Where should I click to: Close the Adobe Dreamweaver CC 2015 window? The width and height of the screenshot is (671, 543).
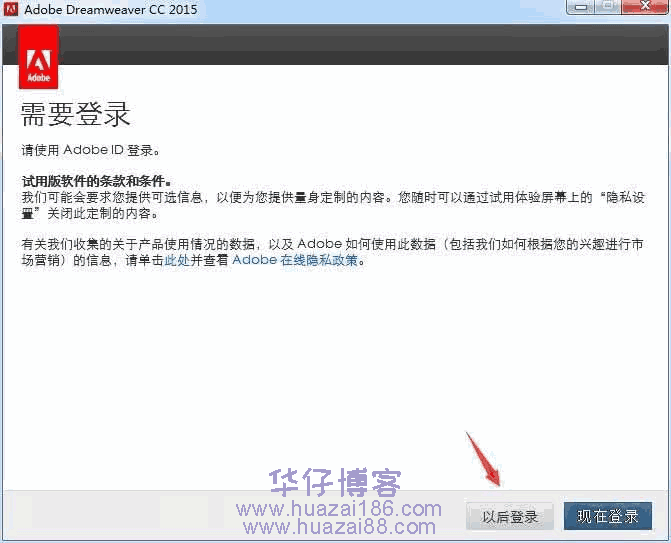[644, 6]
